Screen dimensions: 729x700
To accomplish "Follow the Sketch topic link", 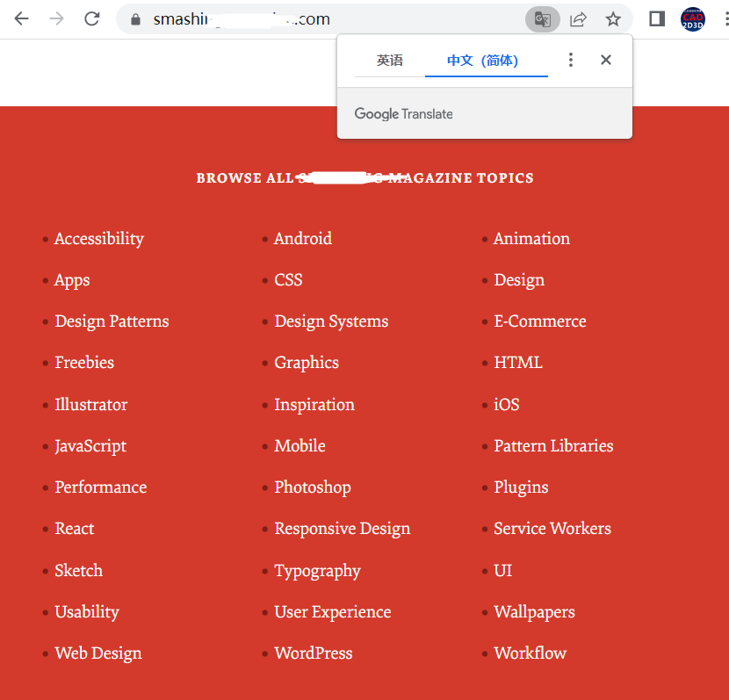I will [78, 571].
